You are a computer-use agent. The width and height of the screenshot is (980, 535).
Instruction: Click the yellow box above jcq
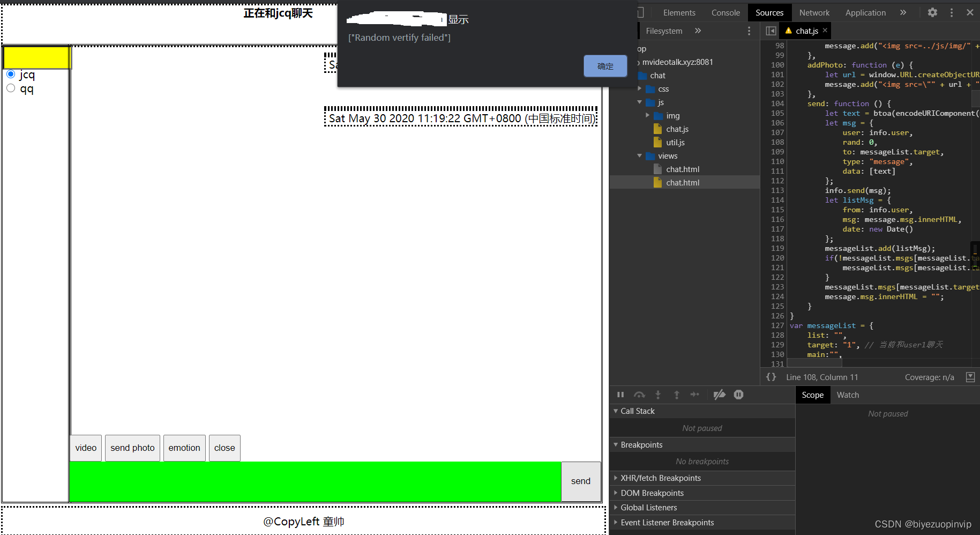tap(36, 57)
